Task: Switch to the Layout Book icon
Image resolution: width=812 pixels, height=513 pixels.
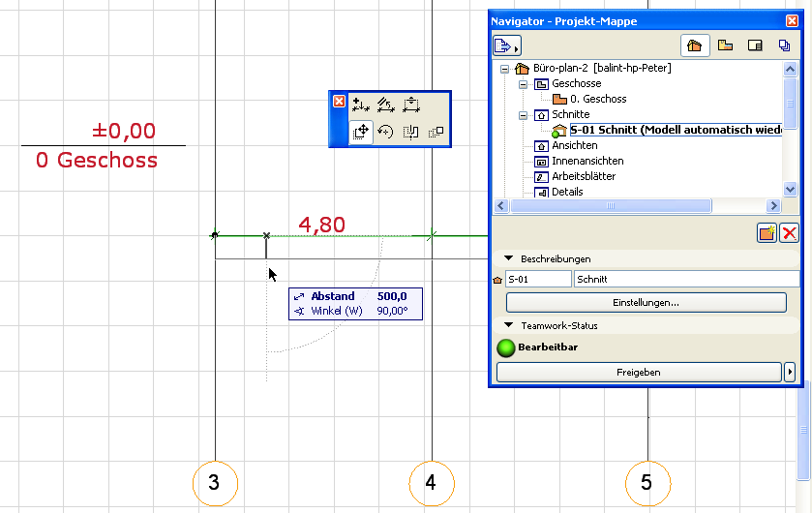Action: [755, 46]
